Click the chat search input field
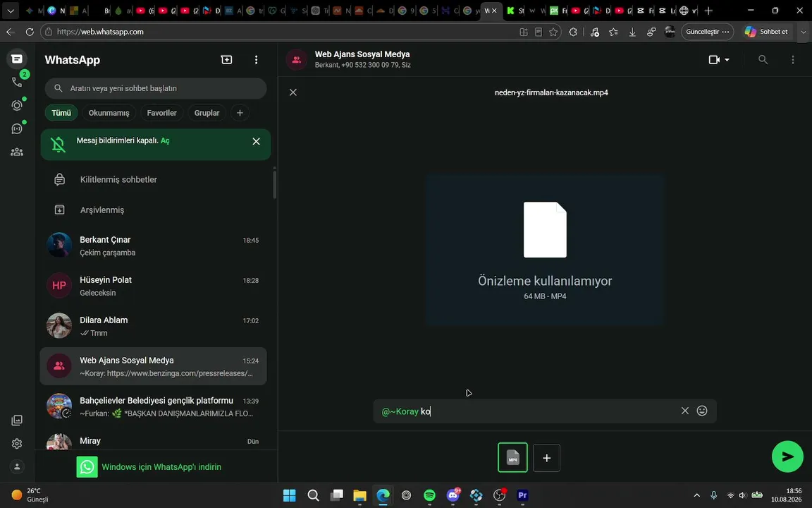 point(156,88)
